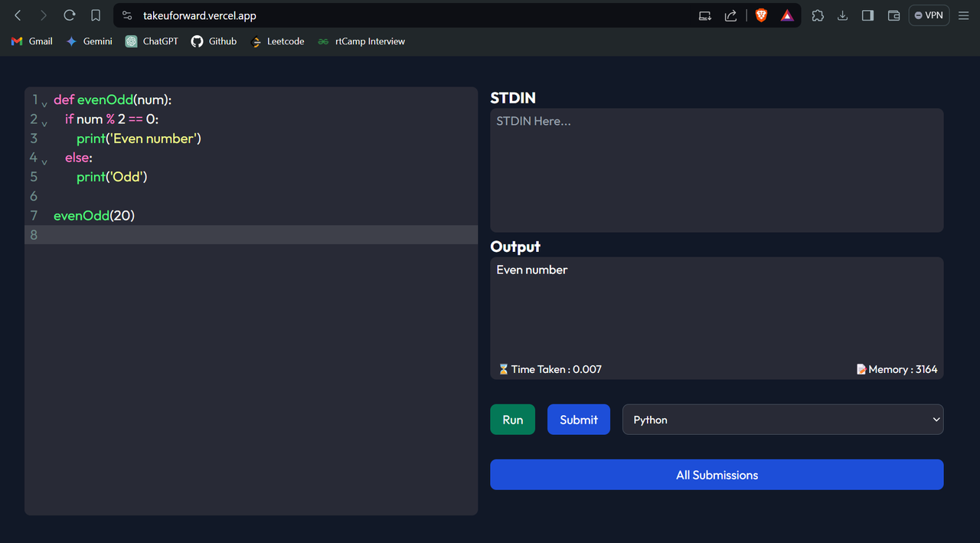Image resolution: width=980 pixels, height=543 pixels.
Task: Click the 'if num % 2 == 0:' line
Action: click(x=112, y=119)
